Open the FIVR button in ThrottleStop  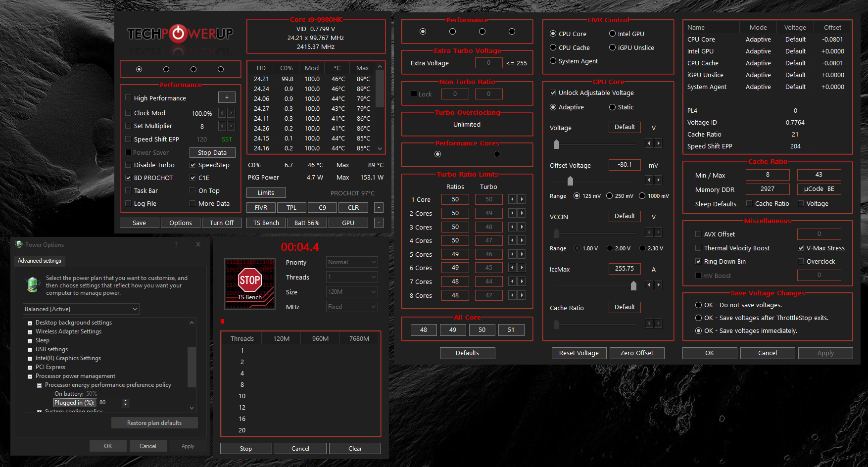coord(261,207)
